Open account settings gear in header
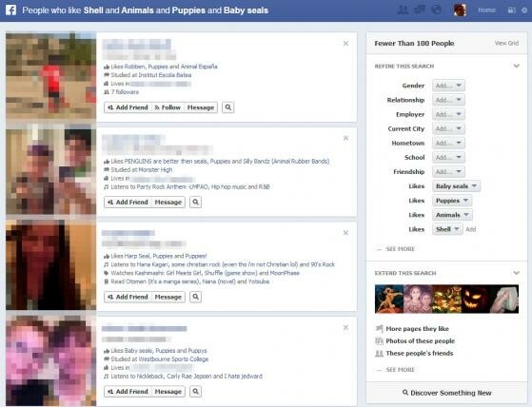532x407 pixels. [x=524, y=10]
